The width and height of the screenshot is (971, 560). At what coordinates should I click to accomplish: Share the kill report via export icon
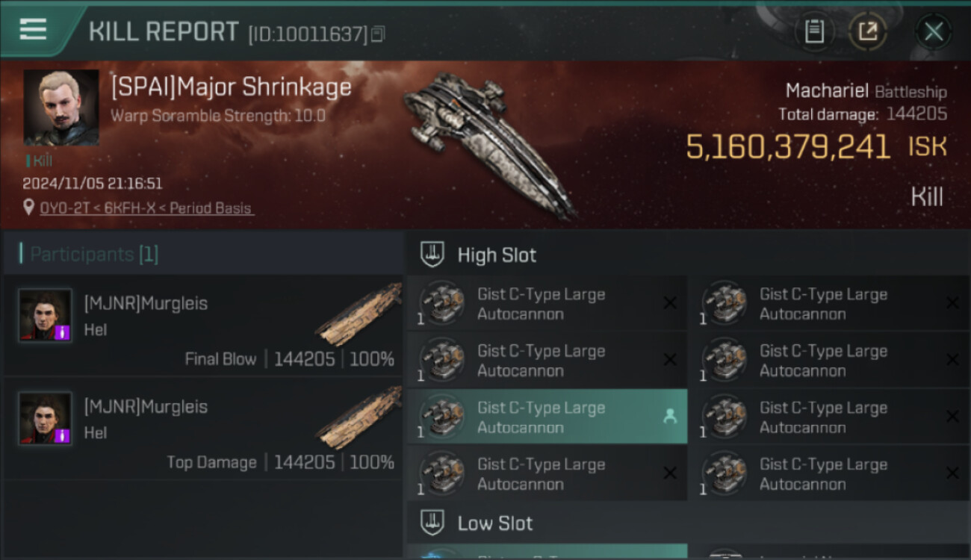(x=867, y=31)
